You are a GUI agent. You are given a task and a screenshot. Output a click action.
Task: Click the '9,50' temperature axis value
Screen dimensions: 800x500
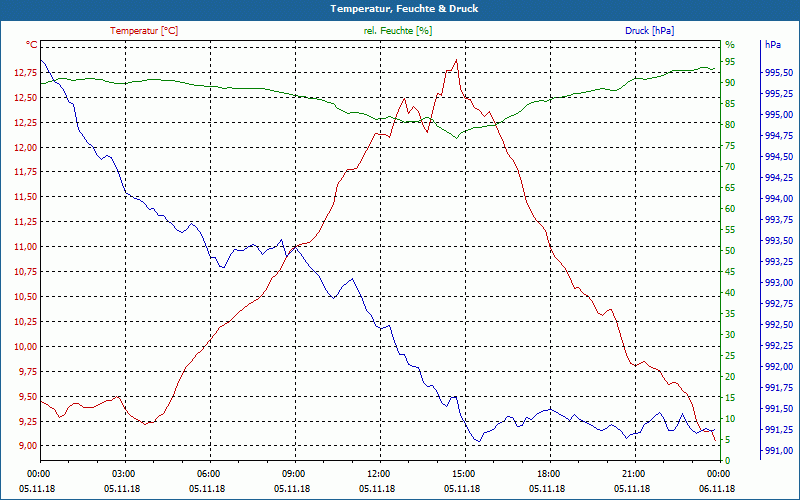click(x=28, y=396)
